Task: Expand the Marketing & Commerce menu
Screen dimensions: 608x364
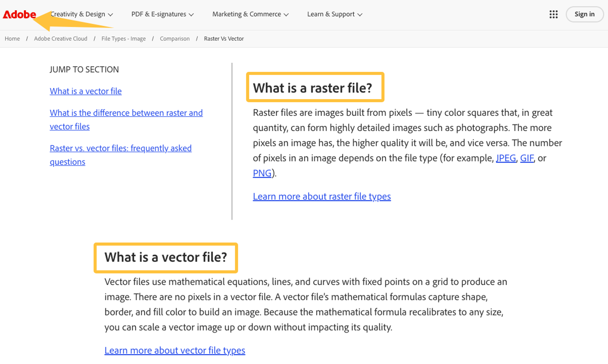Action: pos(250,14)
